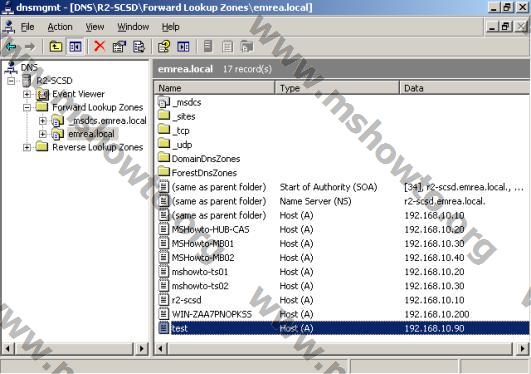Screen dimensions: 531x374
Task: Select the _udp folder
Action: point(175,145)
